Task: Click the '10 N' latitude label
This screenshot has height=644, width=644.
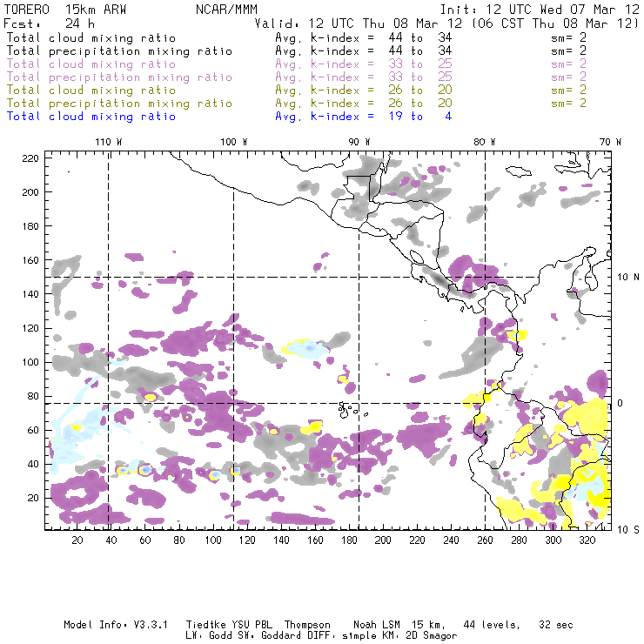Action: coord(628,278)
